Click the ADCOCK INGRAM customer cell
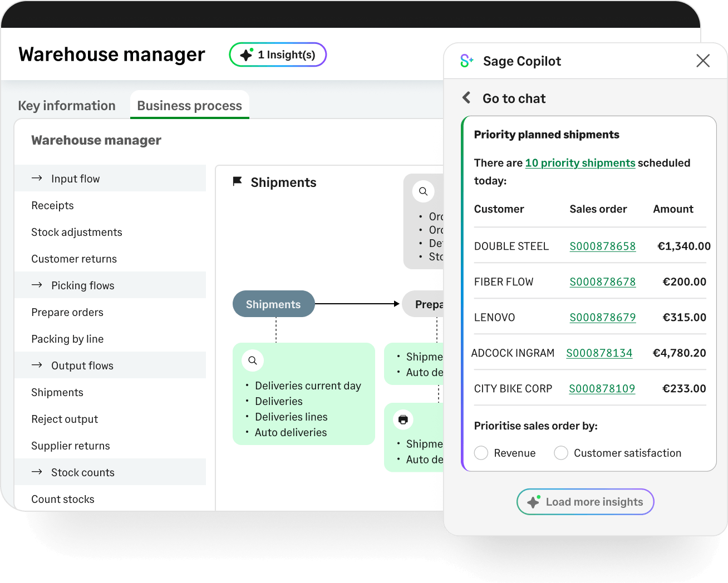This screenshot has height=583, width=728. point(513,353)
